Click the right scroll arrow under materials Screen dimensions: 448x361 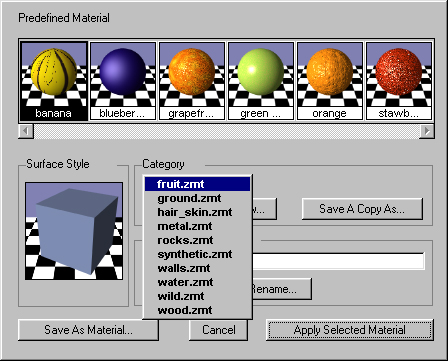pyautogui.click(x=427, y=131)
